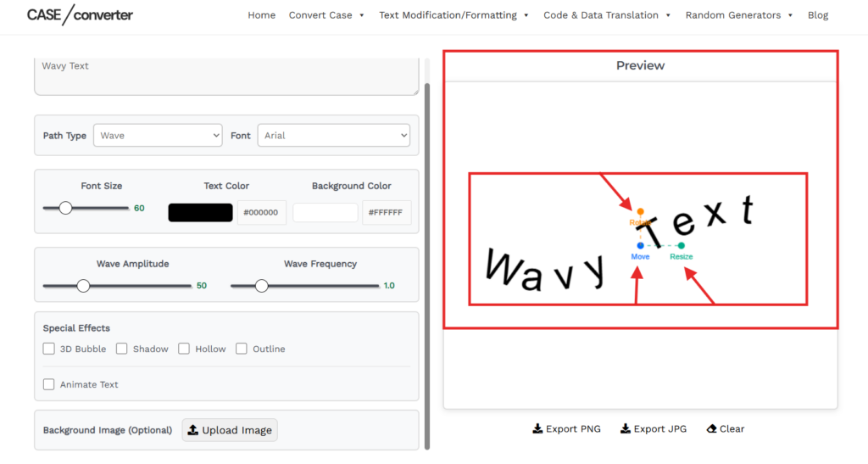Check the Hollow effect option

(184, 349)
